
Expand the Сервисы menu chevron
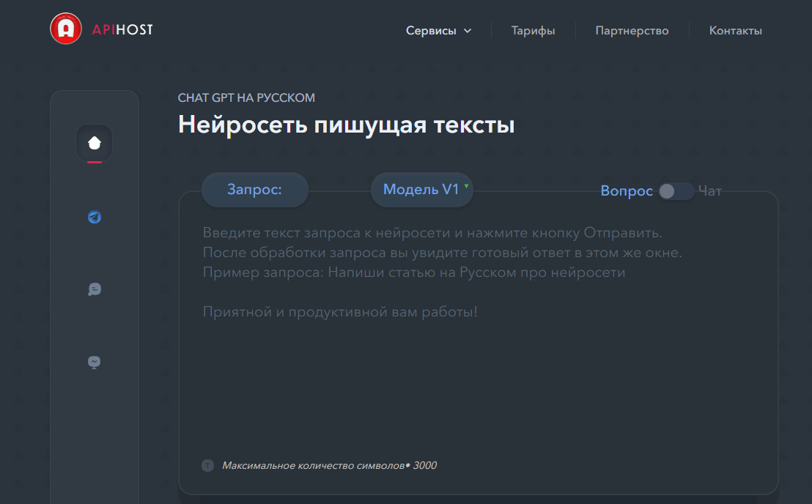468,31
